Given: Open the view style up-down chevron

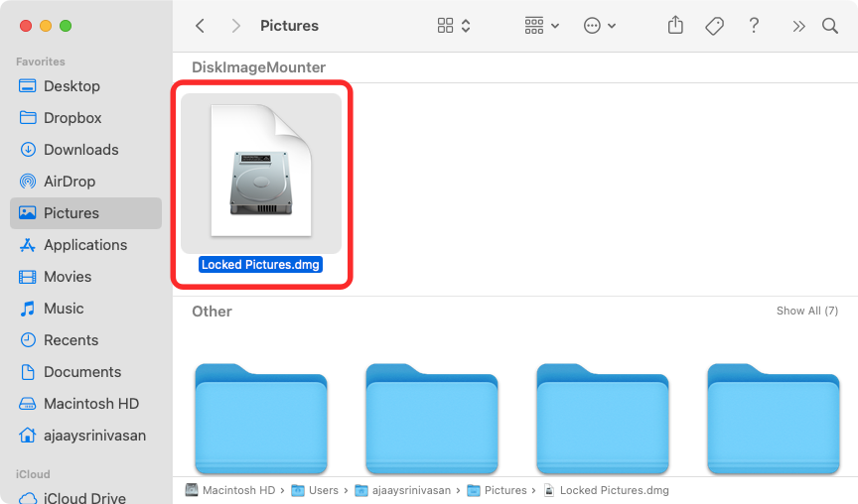Looking at the screenshot, I should [x=466, y=26].
